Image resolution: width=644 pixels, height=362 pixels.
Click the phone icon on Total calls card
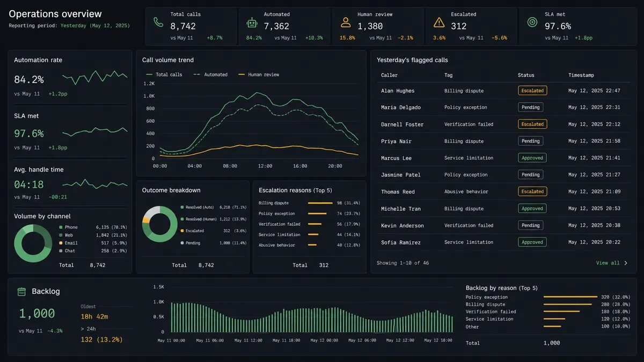tap(158, 22)
